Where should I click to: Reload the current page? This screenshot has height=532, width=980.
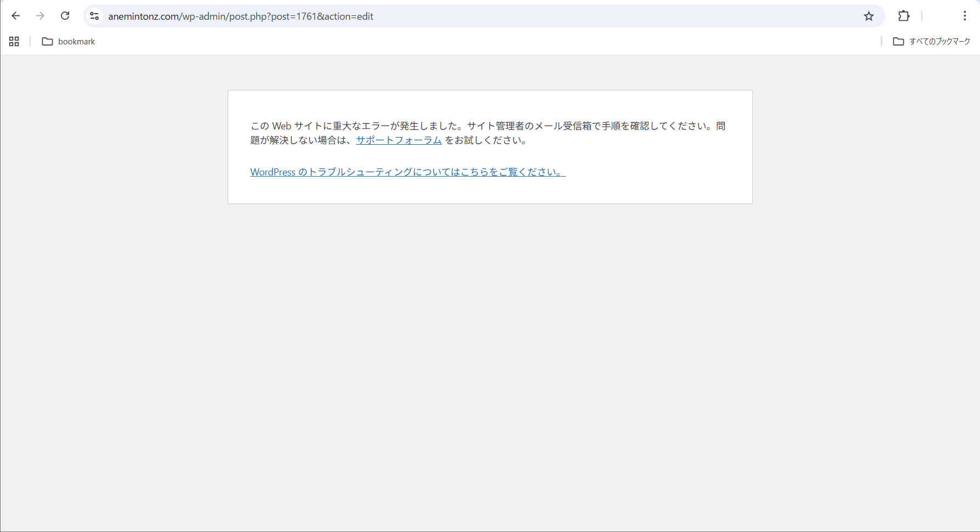65,16
